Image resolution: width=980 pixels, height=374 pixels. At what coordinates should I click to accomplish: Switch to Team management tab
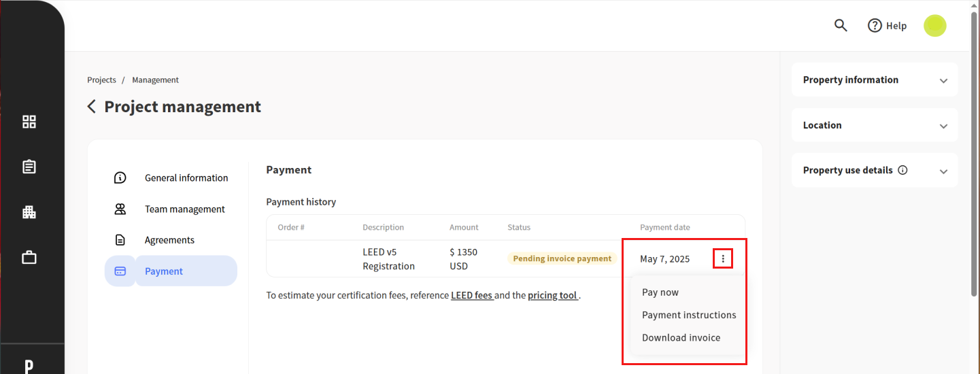(185, 209)
